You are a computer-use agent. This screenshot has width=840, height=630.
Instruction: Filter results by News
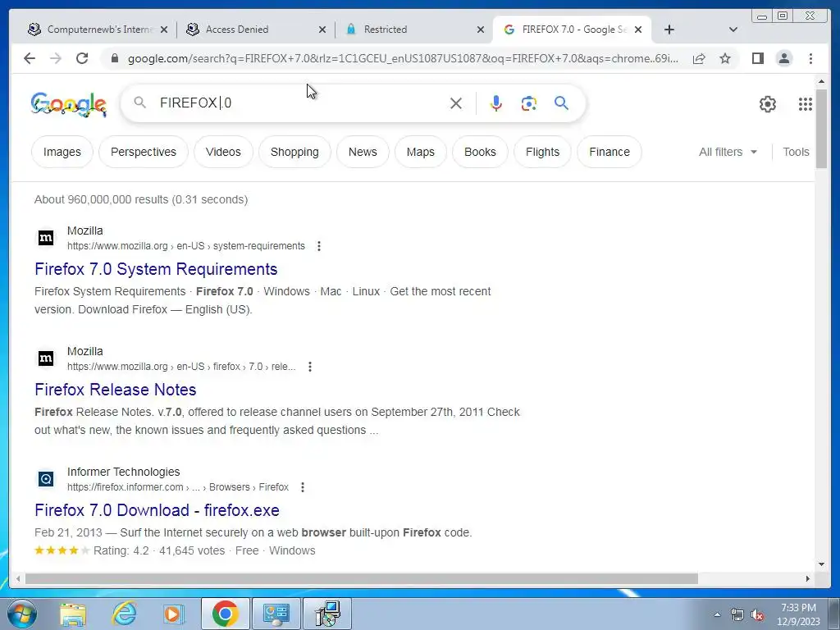coord(363,152)
